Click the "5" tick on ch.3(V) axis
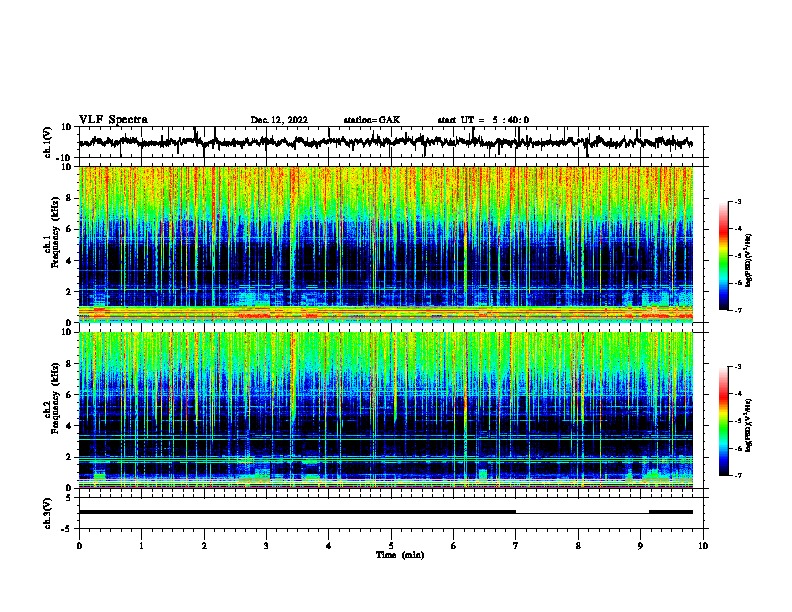 69,498
